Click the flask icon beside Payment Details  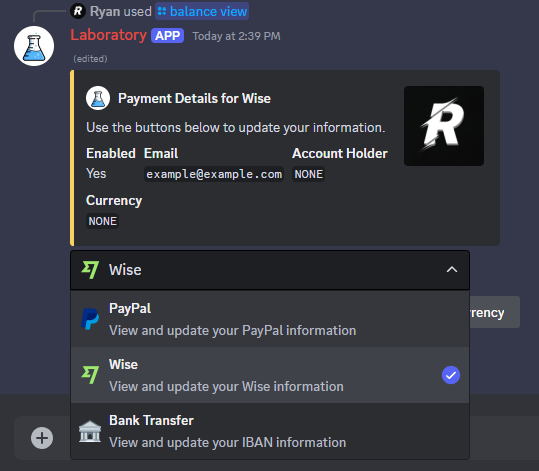click(98, 98)
